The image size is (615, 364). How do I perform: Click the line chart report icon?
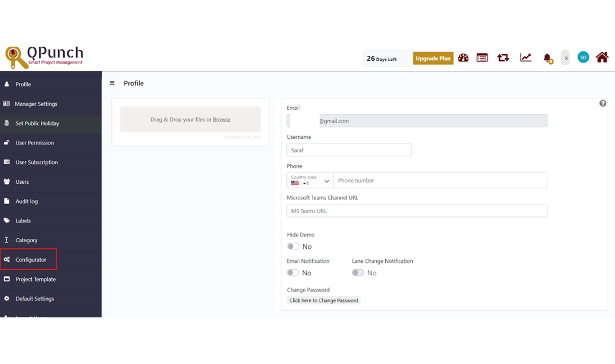point(525,58)
